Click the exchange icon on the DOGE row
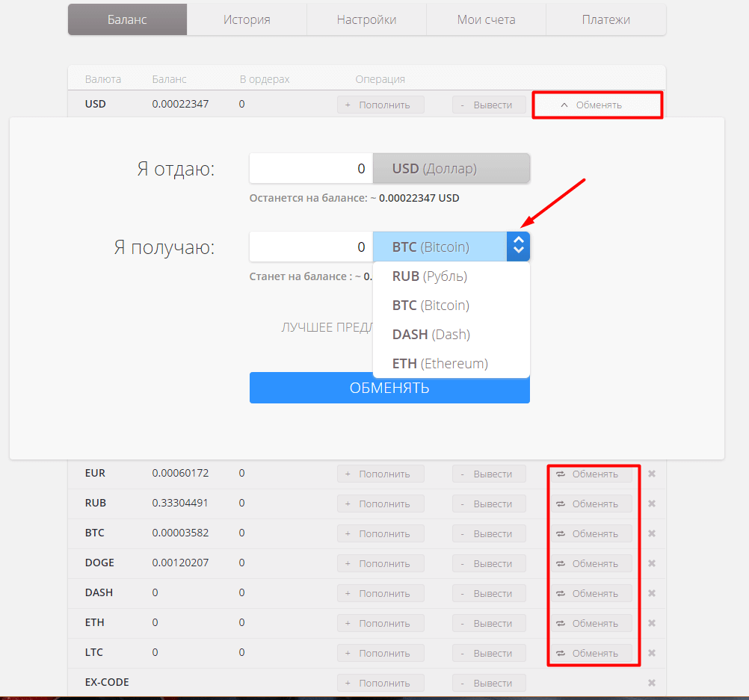 click(559, 563)
